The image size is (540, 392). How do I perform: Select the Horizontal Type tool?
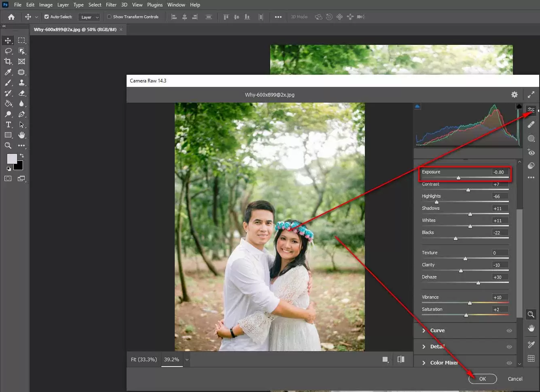click(8, 124)
